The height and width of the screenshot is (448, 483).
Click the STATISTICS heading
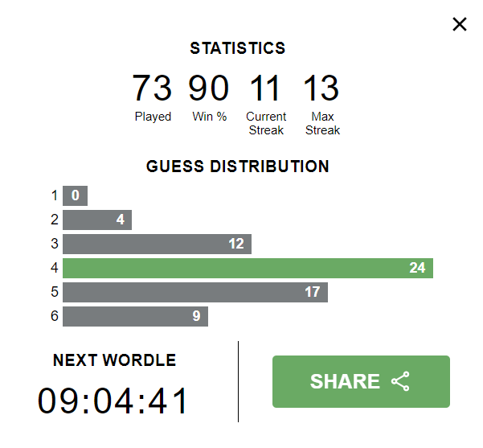pyautogui.click(x=238, y=48)
